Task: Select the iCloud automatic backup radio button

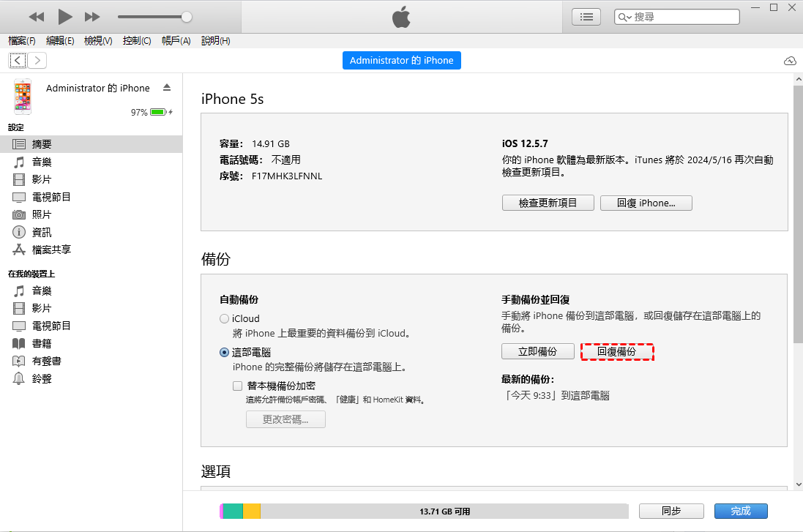Action: (x=224, y=319)
